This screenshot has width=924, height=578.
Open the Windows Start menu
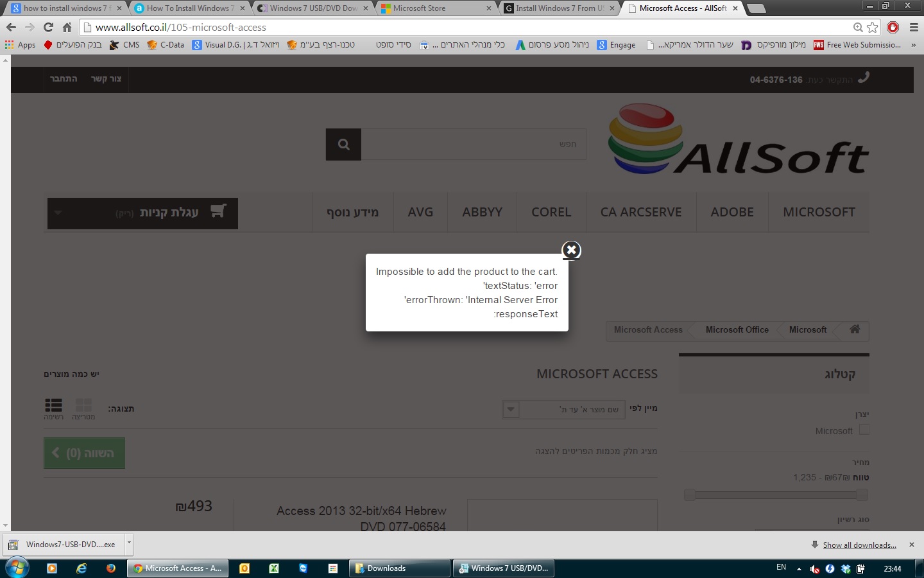point(17,568)
